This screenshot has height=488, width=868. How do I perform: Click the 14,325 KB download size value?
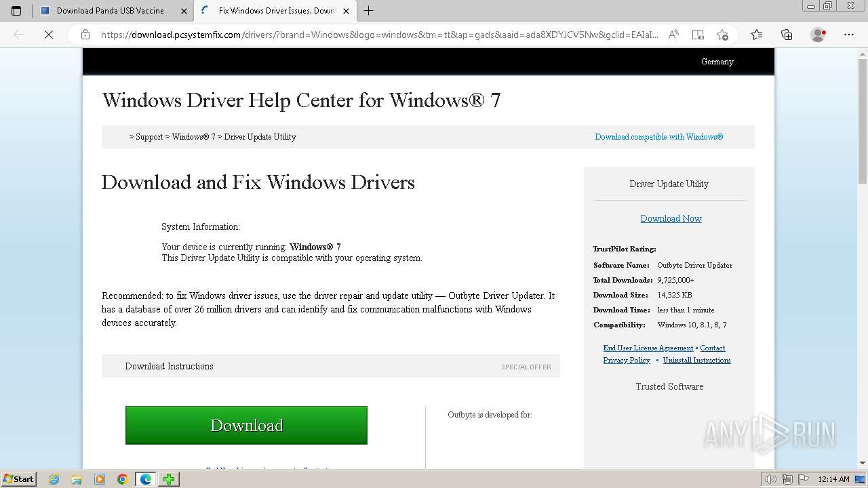point(675,295)
